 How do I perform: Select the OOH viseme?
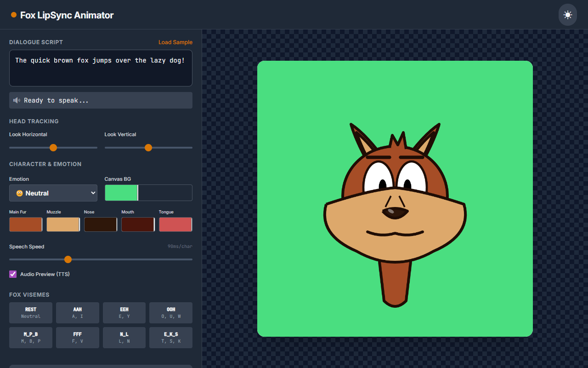[170, 313]
